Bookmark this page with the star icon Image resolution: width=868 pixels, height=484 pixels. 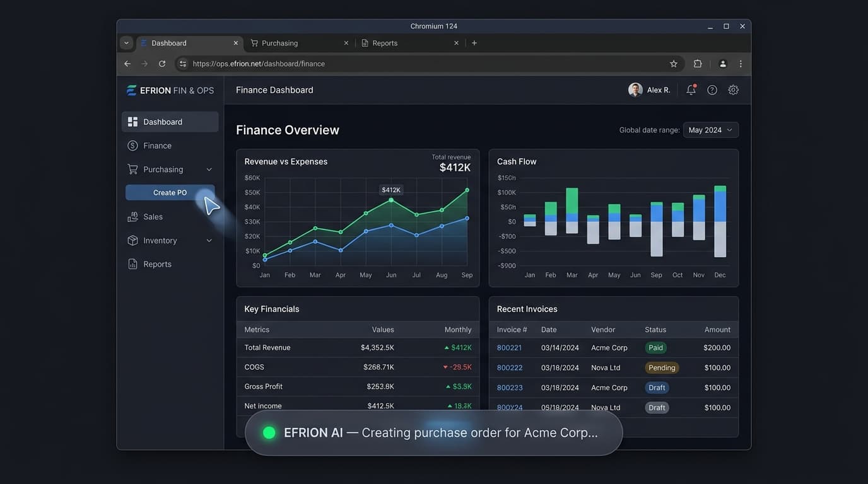(674, 64)
